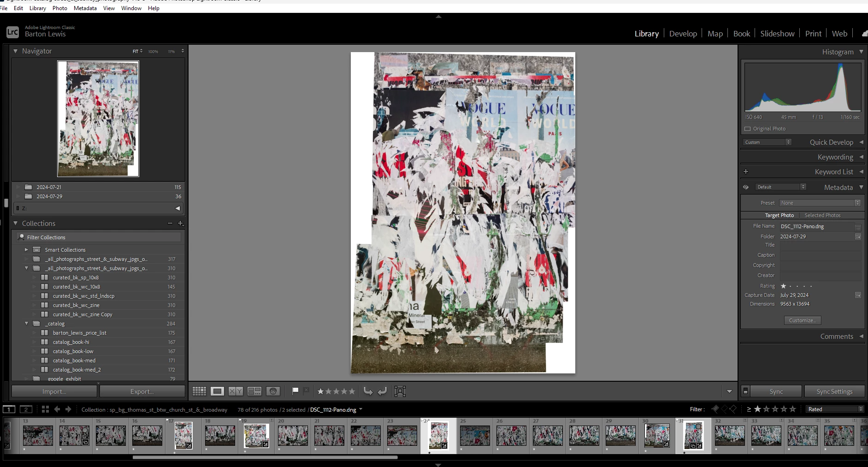
Task: Open grid shortcut icon in filmstrip bar
Action: 45,409
